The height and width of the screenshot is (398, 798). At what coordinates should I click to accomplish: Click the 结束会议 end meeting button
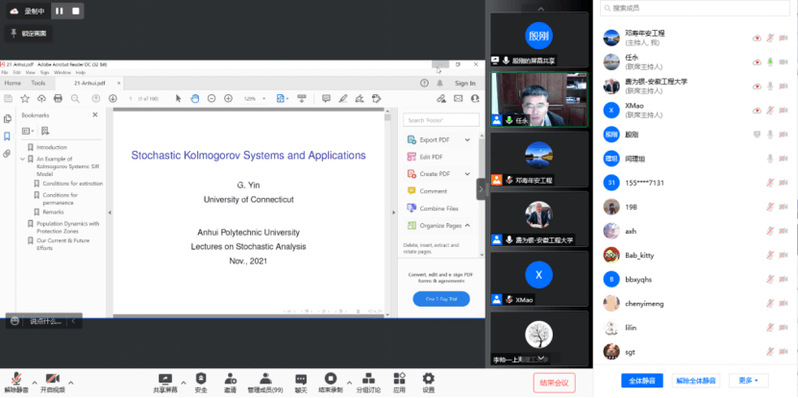tap(554, 382)
